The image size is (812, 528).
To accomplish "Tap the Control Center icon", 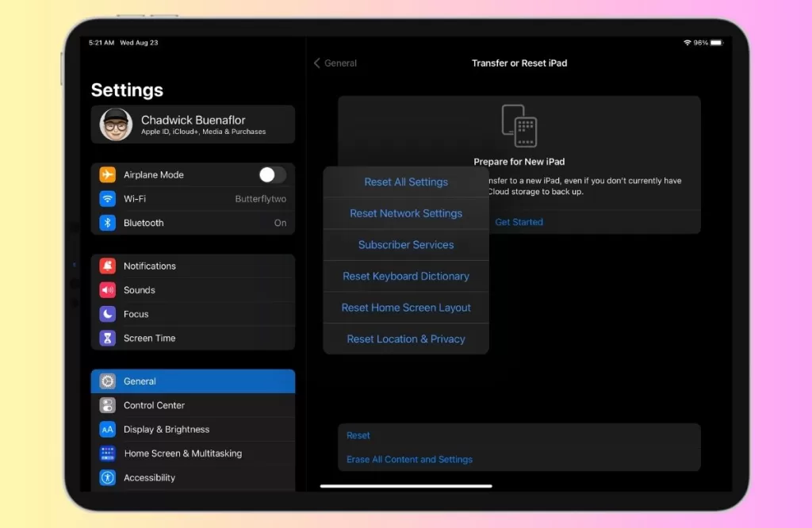I will point(107,405).
